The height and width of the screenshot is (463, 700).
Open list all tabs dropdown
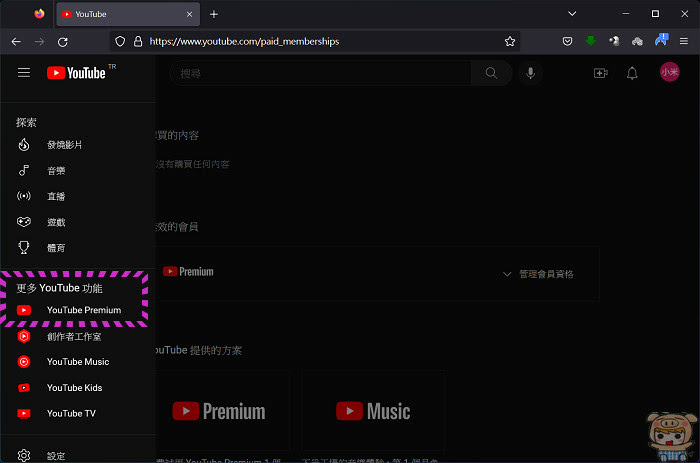coord(572,14)
